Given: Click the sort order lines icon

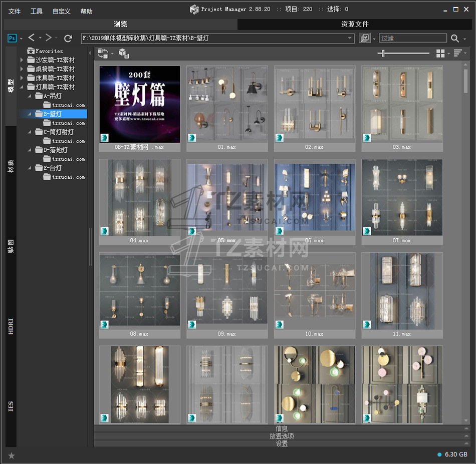Looking at the screenshot, I should (x=457, y=54).
